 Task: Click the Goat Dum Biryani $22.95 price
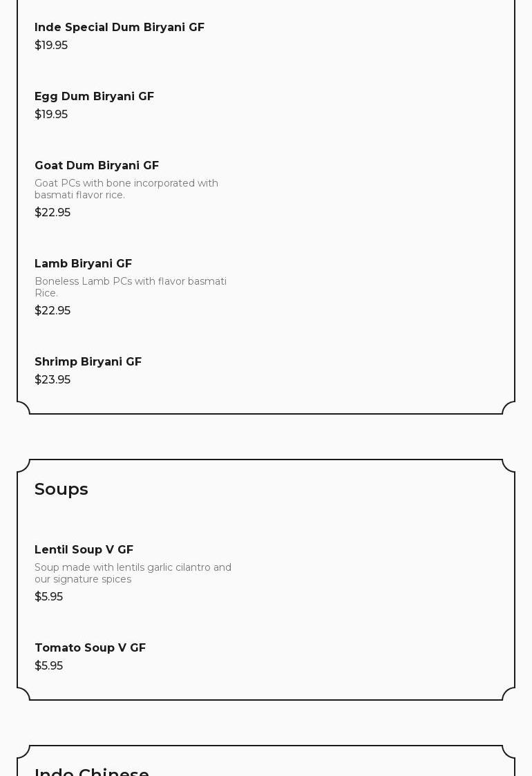tap(53, 213)
